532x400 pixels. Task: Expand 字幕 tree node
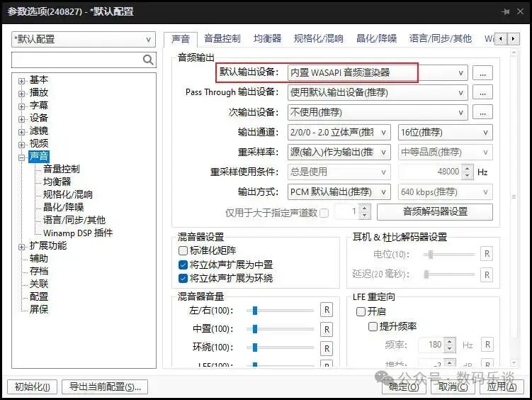[22, 106]
